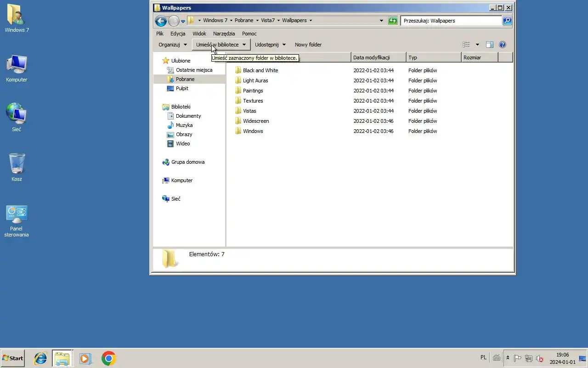Select the Windows 7 desktop icon
The height and width of the screenshot is (368, 588).
tap(17, 18)
